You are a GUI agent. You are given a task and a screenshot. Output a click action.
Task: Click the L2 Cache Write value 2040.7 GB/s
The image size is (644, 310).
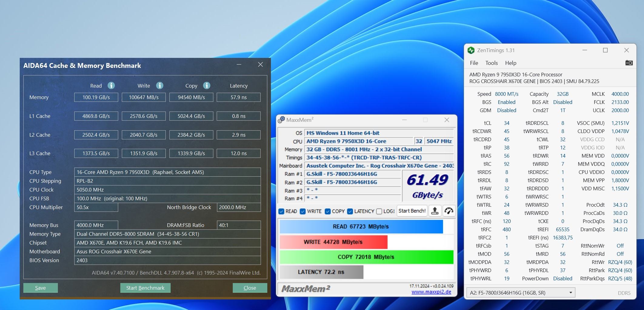144,135
